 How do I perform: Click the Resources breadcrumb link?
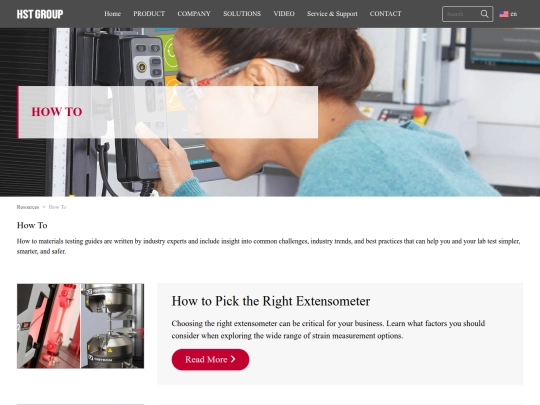tap(28, 207)
